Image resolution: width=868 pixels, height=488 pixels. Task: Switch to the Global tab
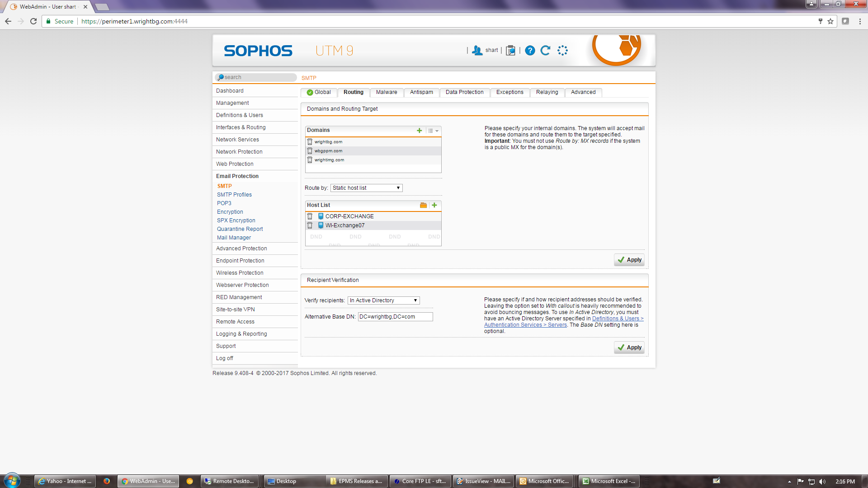coord(319,92)
